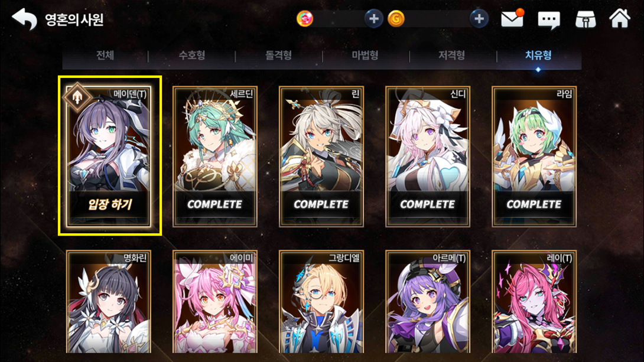Screen dimensions: 644x362
Task: Click the back arrow icon
Action: pyautogui.click(x=25, y=19)
